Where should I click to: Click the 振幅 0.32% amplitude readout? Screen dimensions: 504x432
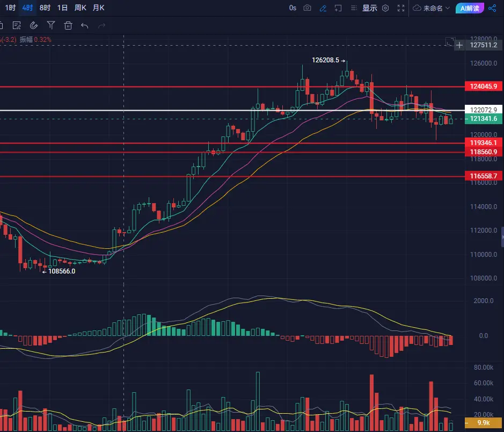click(35, 40)
